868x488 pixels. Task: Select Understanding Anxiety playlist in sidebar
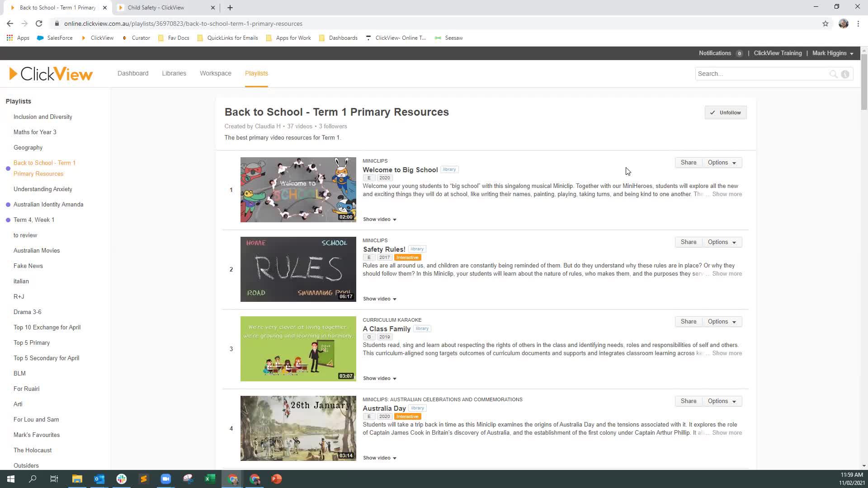43,189
